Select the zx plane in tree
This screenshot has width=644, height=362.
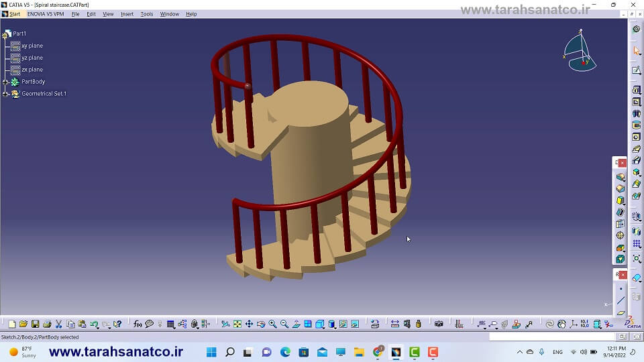click(x=32, y=70)
